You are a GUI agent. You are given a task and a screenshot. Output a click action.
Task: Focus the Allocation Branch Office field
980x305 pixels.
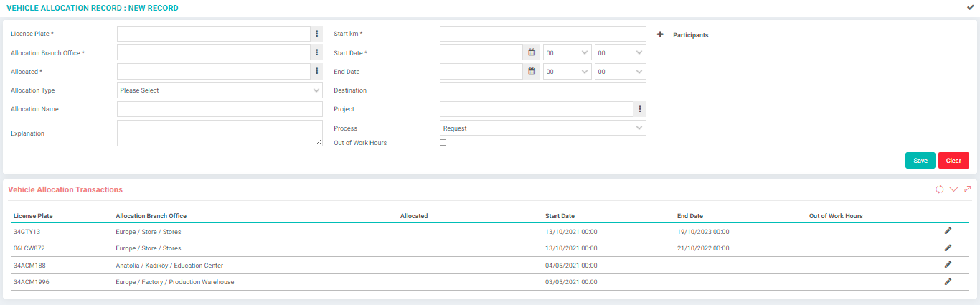point(214,52)
